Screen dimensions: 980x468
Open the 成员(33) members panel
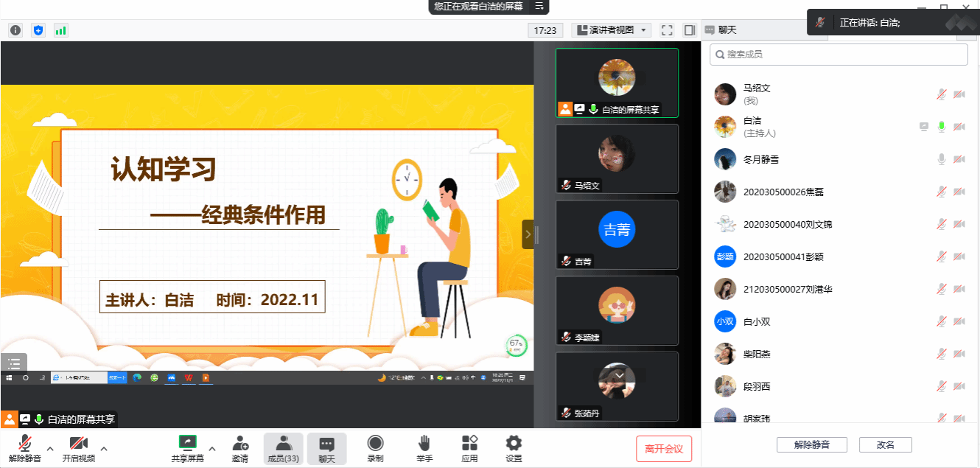coord(283,448)
